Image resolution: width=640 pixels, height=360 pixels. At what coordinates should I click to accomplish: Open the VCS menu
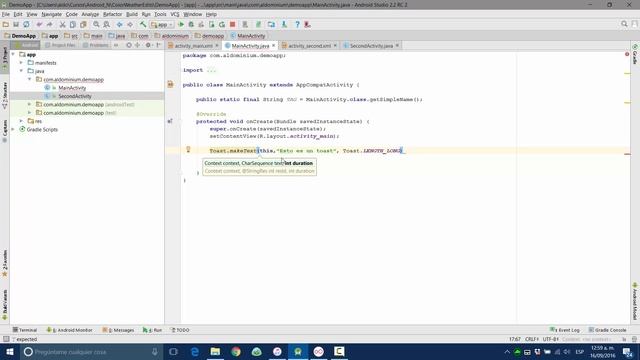coord(175,14)
